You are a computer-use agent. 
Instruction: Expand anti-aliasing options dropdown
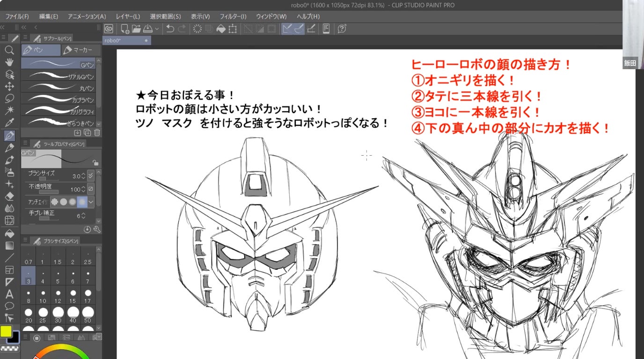(91, 202)
